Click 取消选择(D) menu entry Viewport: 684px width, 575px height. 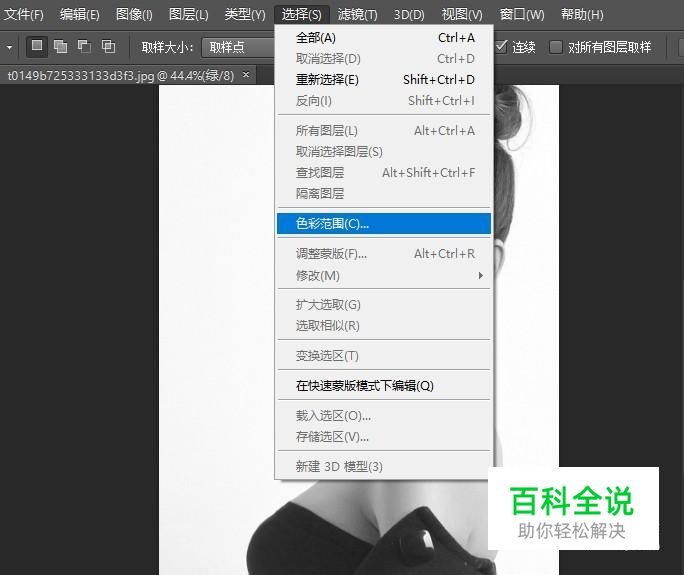click(384, 59)
